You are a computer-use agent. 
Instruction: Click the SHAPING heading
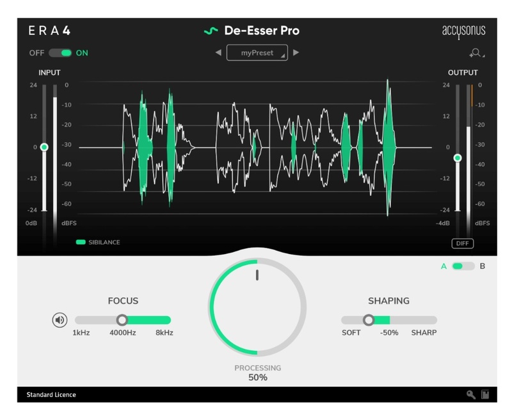click(389, 301)
